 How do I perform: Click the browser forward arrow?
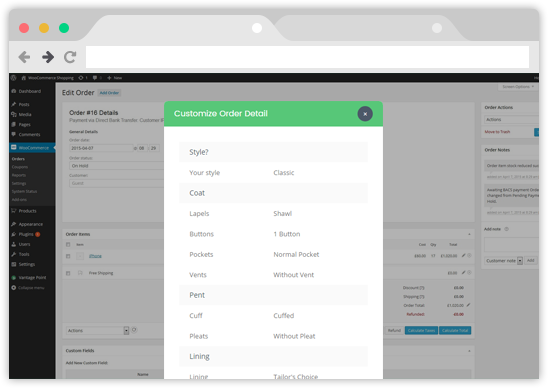point(48,57)
